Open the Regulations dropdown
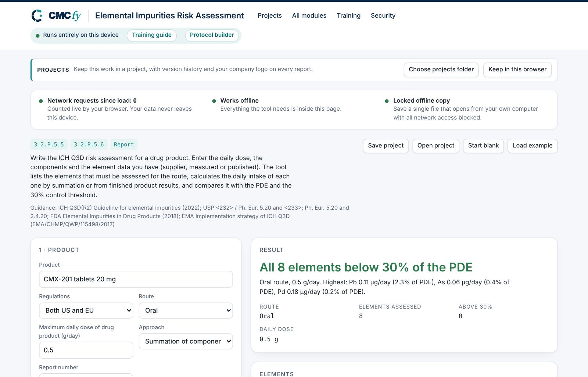The width and height of the screenshot is (588, 377). pyautogui.click(x=86, y=310)
